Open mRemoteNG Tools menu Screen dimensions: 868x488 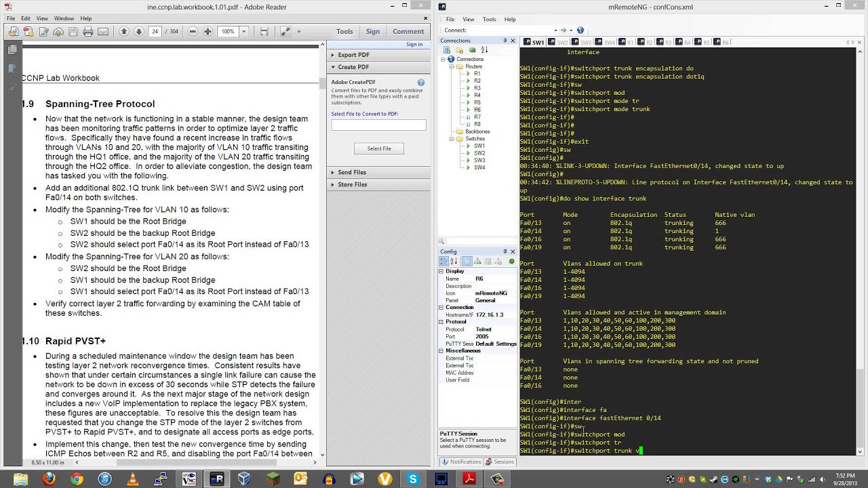[x=489, y=19]
